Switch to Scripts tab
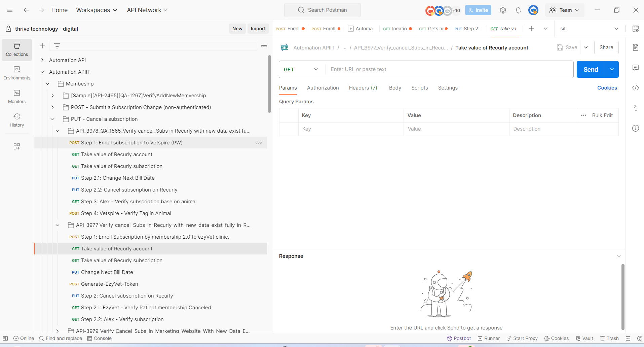The width and height of the screenshot is (644, 347). [x=420, y=88]
